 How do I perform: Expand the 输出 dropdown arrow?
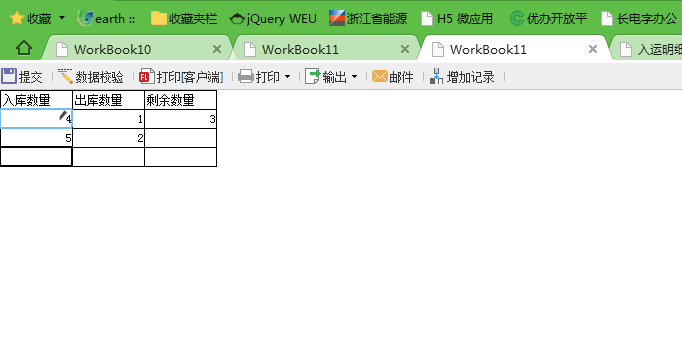point(354,77)
